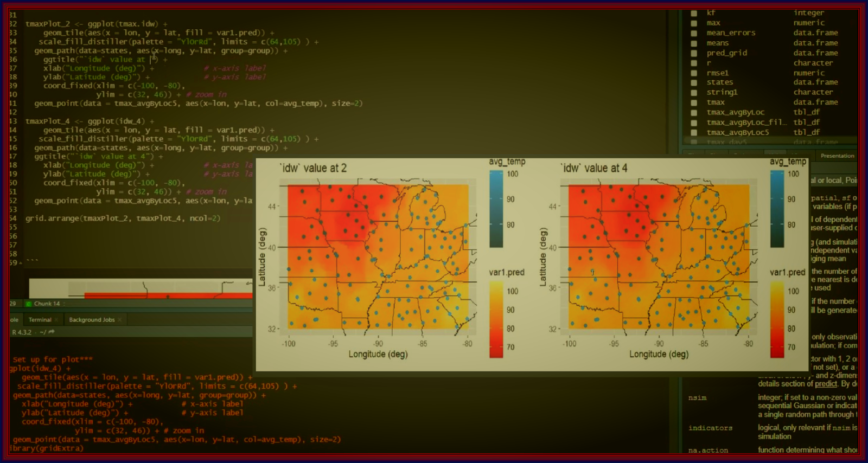Click the nsim argument in the help page
Image resolution: width=868 pixels, height=463 pixels.
697,398
